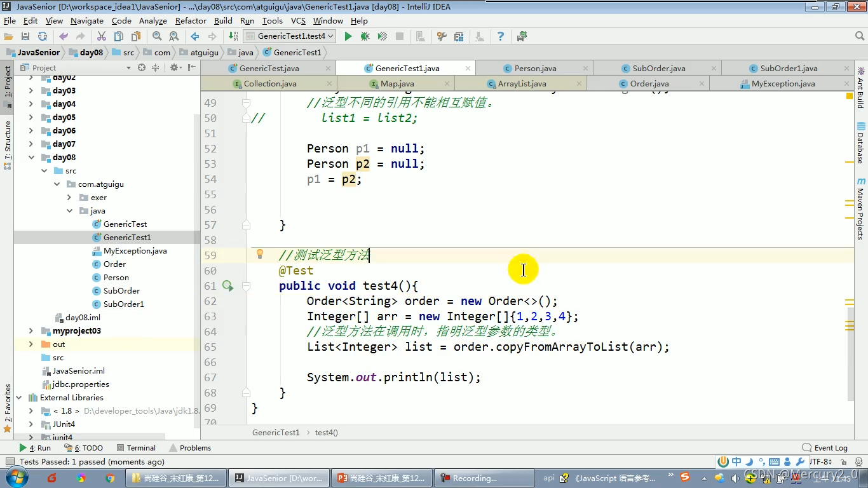This screenshot has width=868, height=488.
Task: Open the Terminal tool window
Action: [x=135, y=448]
